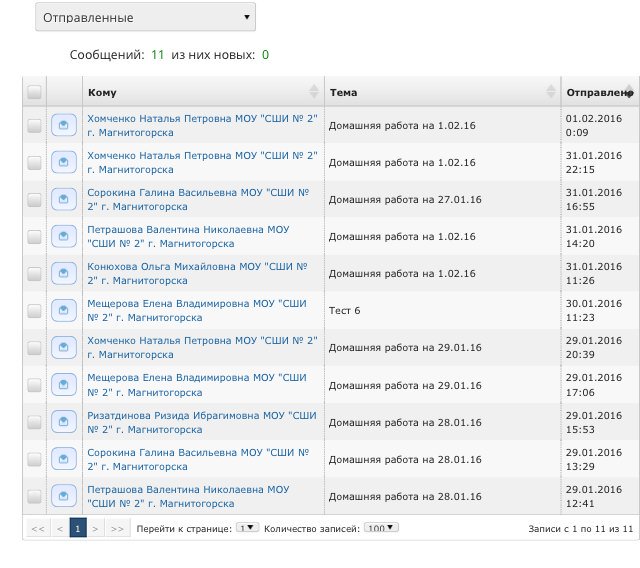Image resolution: width=640 pixels, height=568 pixels.
Task: Open Петрашова recipient link sent 31.01.2016 14:20
Action: coord(188,236)
